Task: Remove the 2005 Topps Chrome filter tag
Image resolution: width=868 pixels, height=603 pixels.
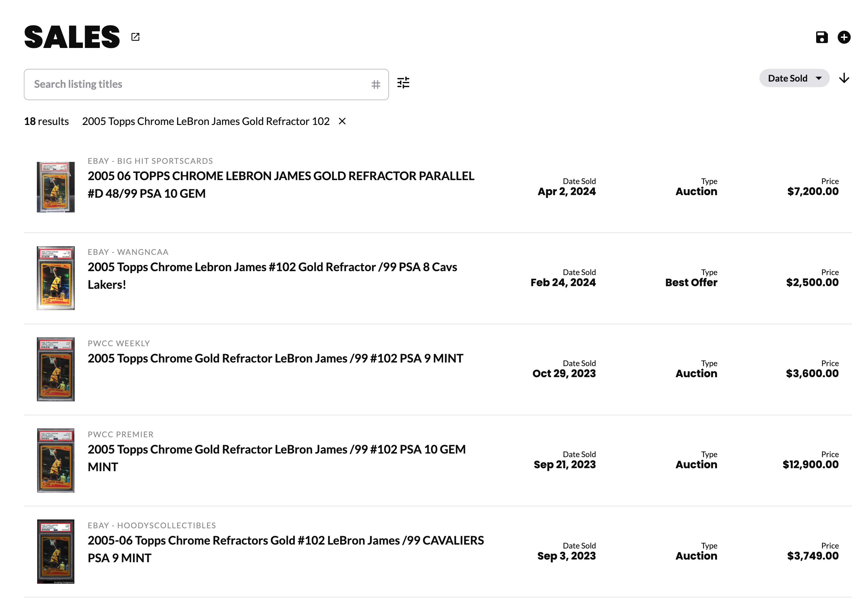Action: pyautogui.click(x=342, y=121)
